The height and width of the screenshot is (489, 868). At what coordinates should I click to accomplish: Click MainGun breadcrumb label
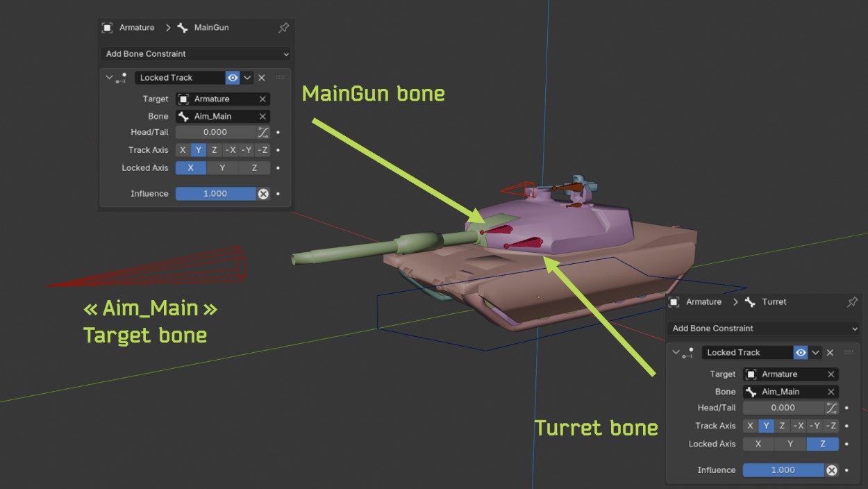pyautogui.click(x=211, y=28)
